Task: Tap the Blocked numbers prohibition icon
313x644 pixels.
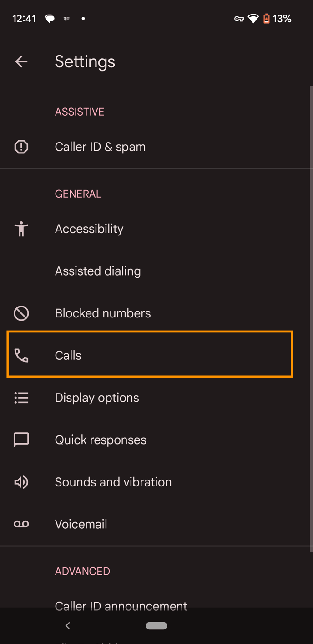Action: click(x=21, y=313)
